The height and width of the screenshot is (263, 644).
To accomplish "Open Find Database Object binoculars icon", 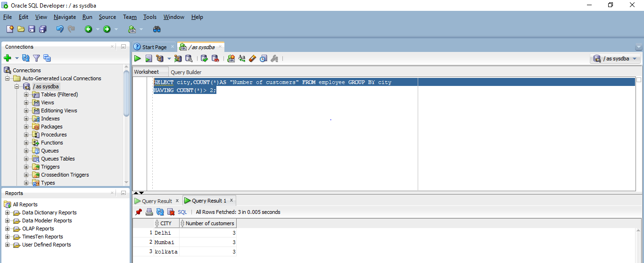I will 157,29.
